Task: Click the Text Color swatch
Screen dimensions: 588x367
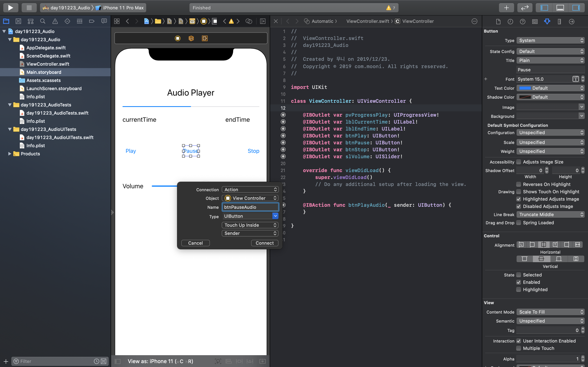Action: [525, 88]
